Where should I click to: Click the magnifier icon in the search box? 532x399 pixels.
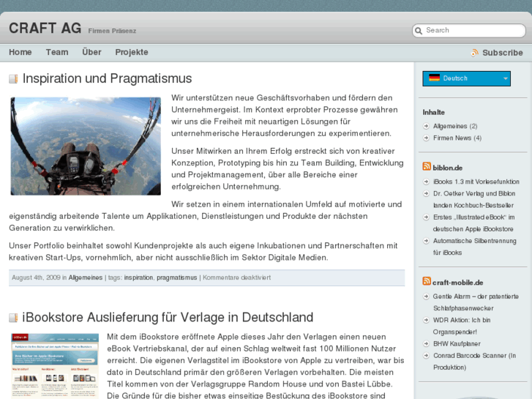[419, 31]
